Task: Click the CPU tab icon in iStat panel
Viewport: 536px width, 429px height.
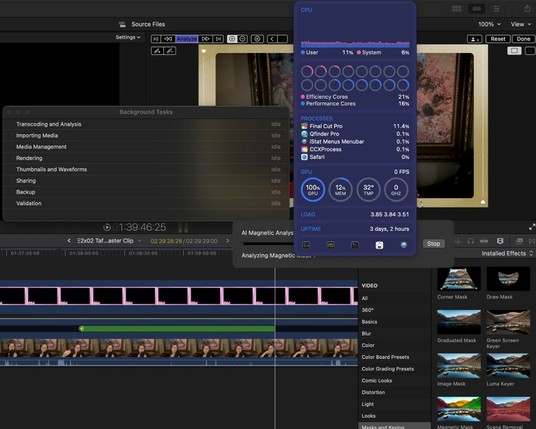Action: tap(306, 245)
